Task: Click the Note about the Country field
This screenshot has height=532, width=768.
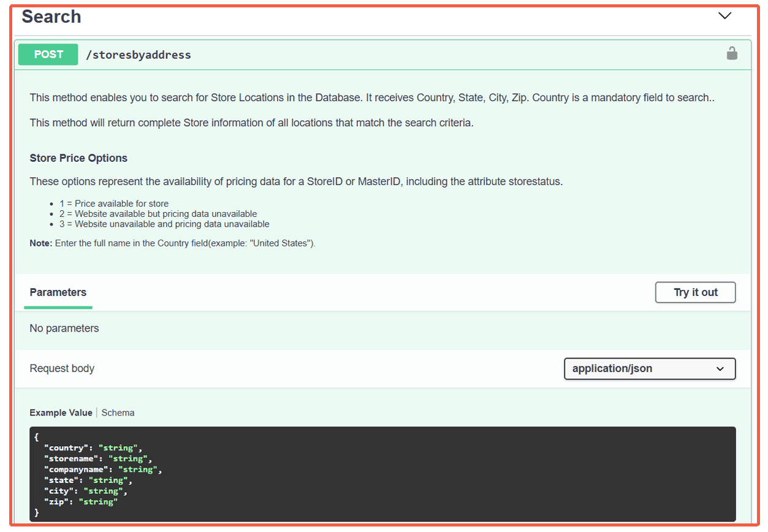Action: coord(172,243)
